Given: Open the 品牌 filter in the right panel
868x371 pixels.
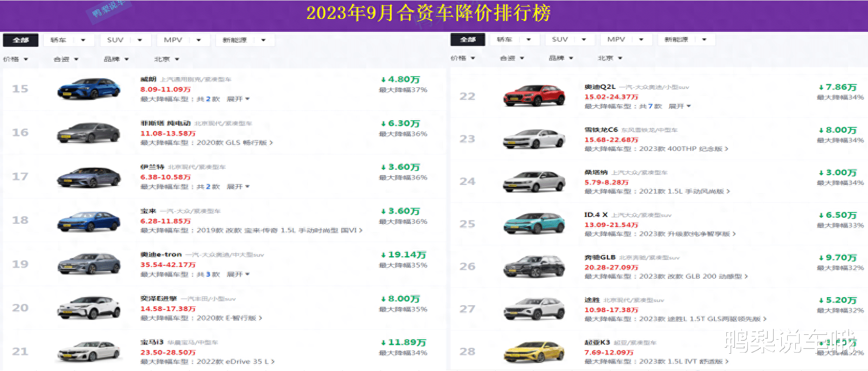Looking at the screenshot, I should [x=561, y=58].
